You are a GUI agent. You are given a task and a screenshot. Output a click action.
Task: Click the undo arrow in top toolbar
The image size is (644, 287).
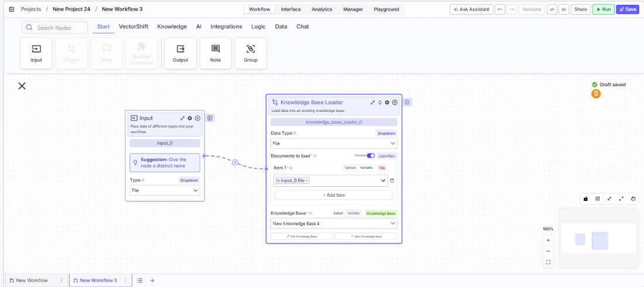(500, 9)
